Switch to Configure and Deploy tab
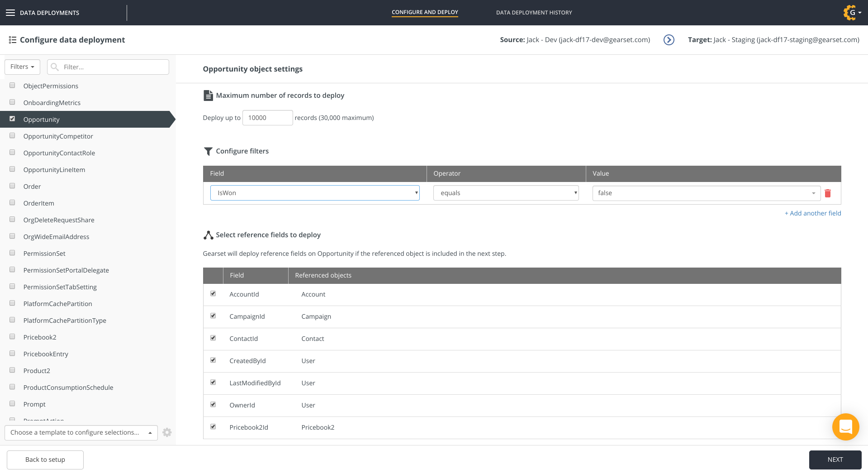This screenshot has width=868, height=474. click(425, 13)
